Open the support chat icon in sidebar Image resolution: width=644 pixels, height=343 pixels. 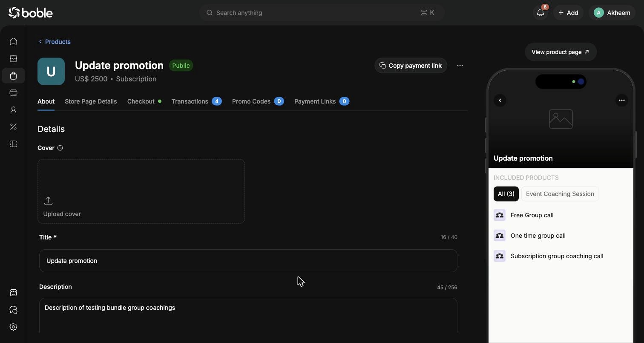[x=13, y=310]
